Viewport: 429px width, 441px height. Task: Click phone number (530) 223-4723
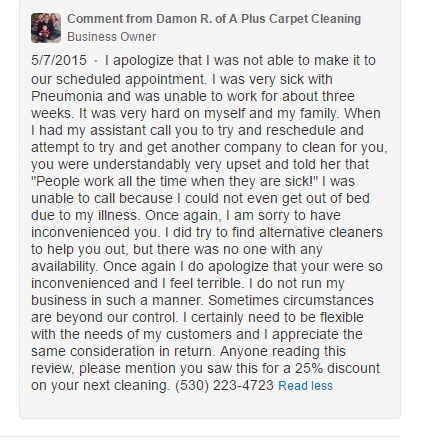click(224, 385)
